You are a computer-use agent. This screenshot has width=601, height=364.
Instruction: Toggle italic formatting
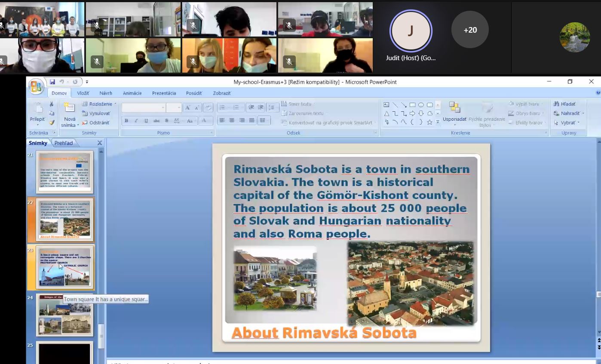click(136, 121)
